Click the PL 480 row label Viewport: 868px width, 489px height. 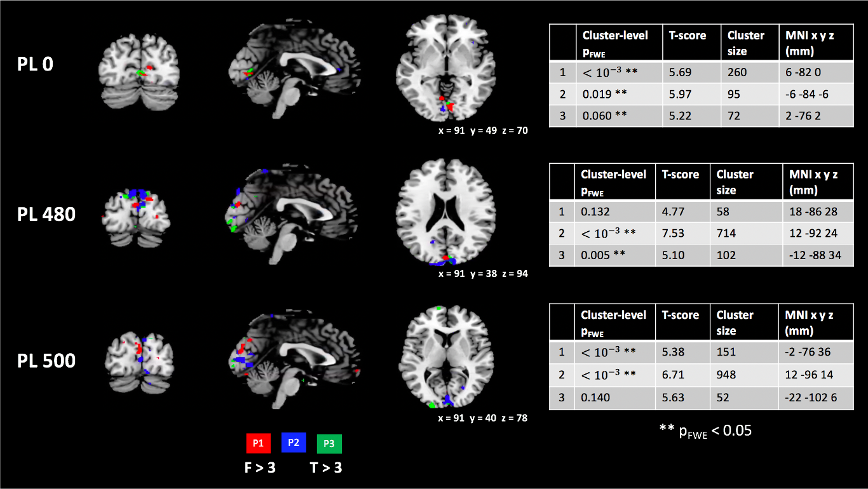[x=46, y=214]
